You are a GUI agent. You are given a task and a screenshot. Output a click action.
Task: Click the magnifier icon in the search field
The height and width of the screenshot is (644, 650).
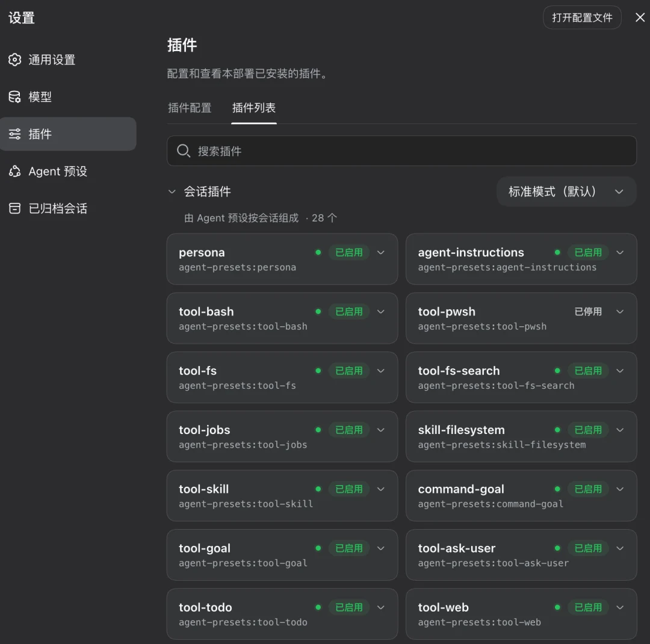point(183,151)
